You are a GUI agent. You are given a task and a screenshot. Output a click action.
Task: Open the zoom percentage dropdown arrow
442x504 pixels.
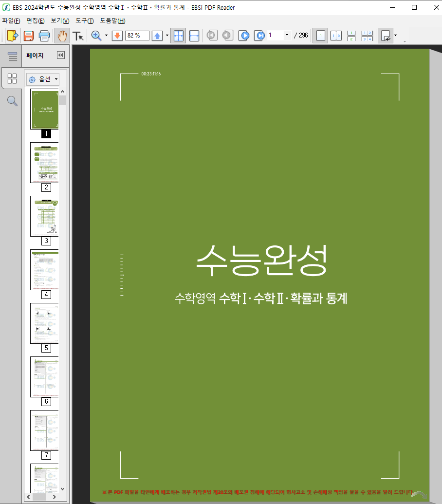click(167, 36)
